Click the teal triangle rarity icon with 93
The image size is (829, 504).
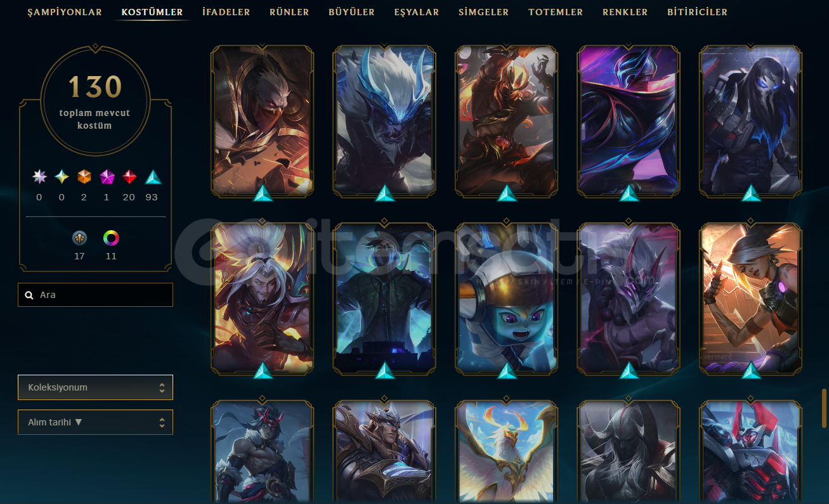pos(152,176)
